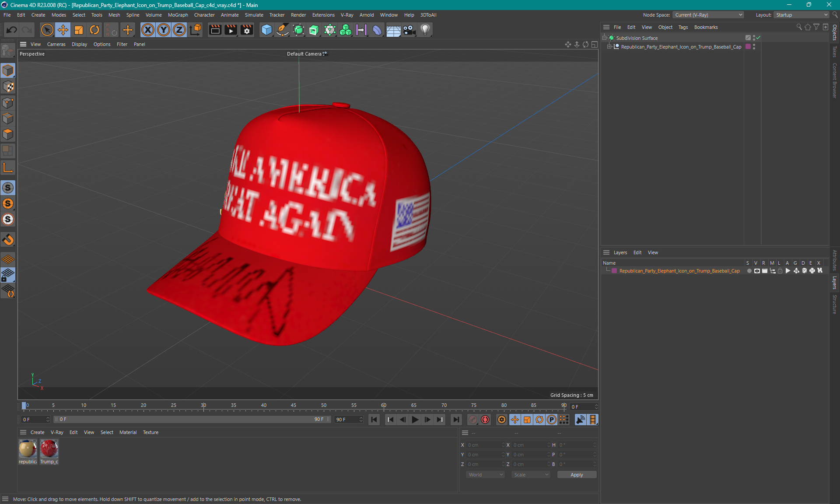Enable Polygons mode in left sidebar
This screenshot has height=504, width=840.
[8, 134]
